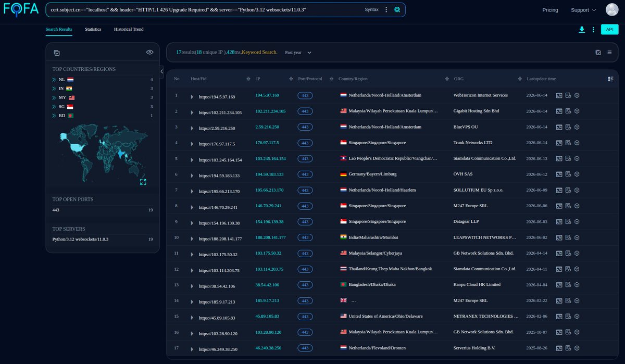Expand row for https://194.5.97.169
Image resolution: width=625 pixels, height=364 pixels.
pyautogui.click(x=192, y=97)
